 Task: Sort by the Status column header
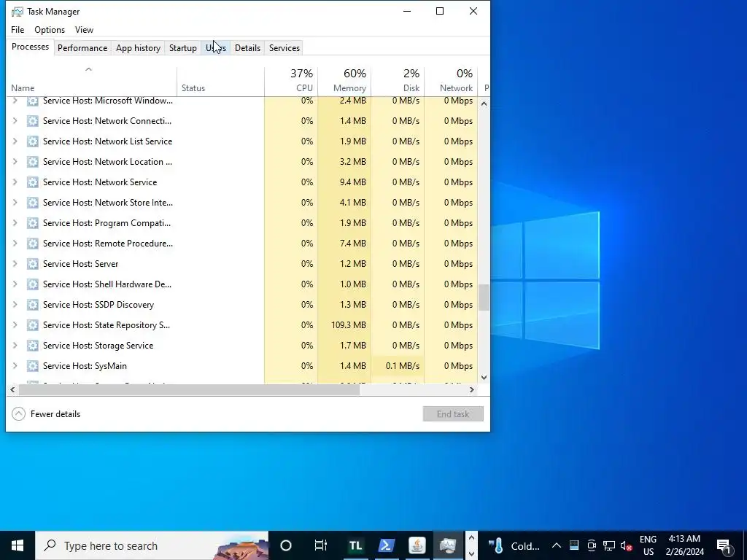[x=220, y=80]
